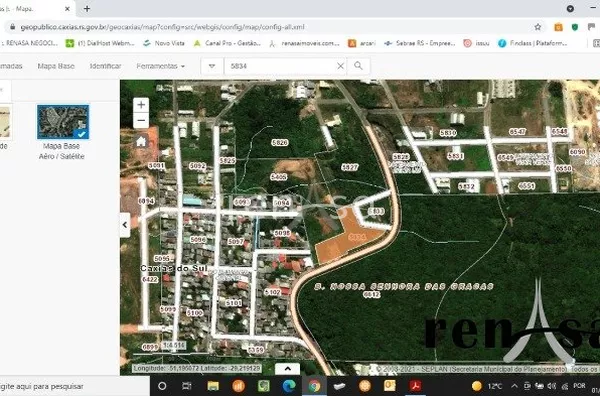The height and width of the screenshot is (396, 600).
Task: Click map lot label 5826
Action: 280,143
